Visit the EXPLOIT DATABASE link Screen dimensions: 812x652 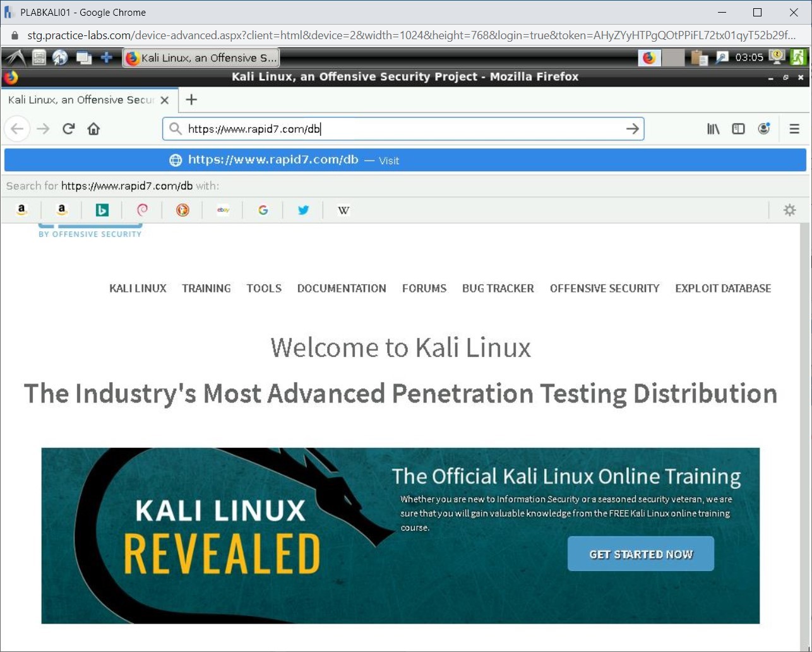pos(723,289)
